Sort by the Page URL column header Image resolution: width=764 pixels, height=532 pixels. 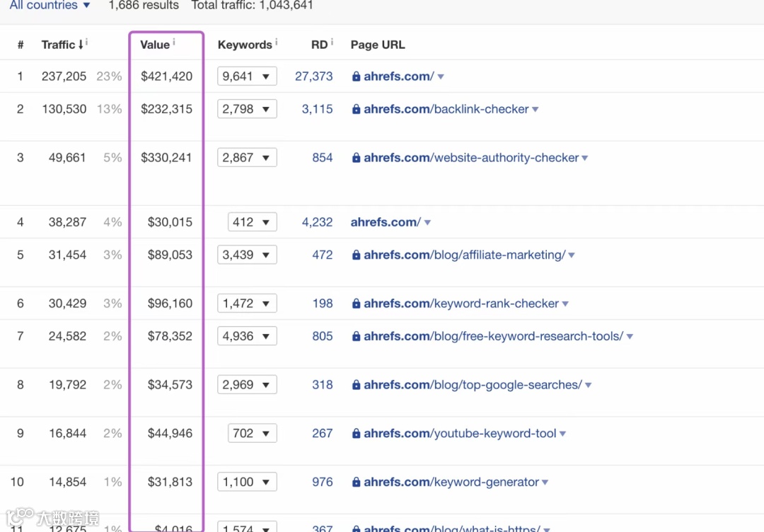(x=378, y=45)
